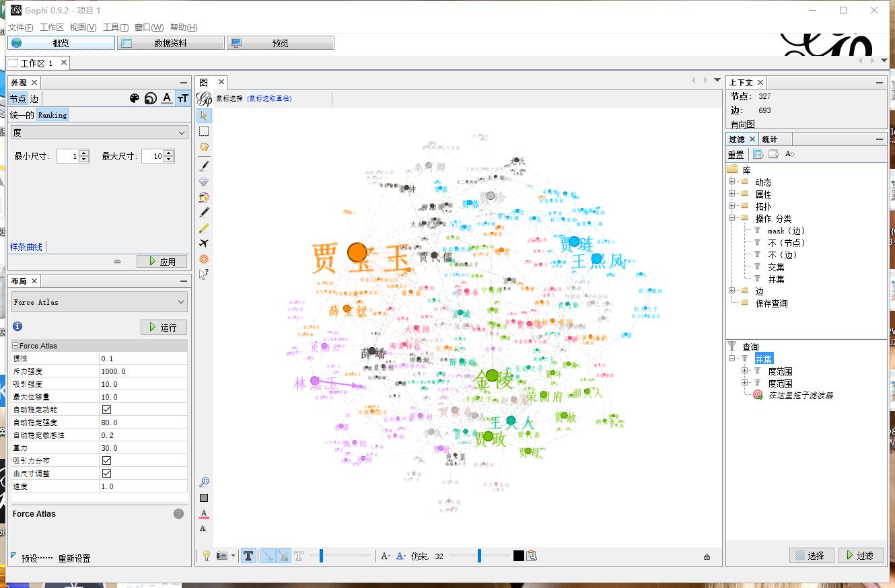Choose the size circles appearance icon

[150, 98]
